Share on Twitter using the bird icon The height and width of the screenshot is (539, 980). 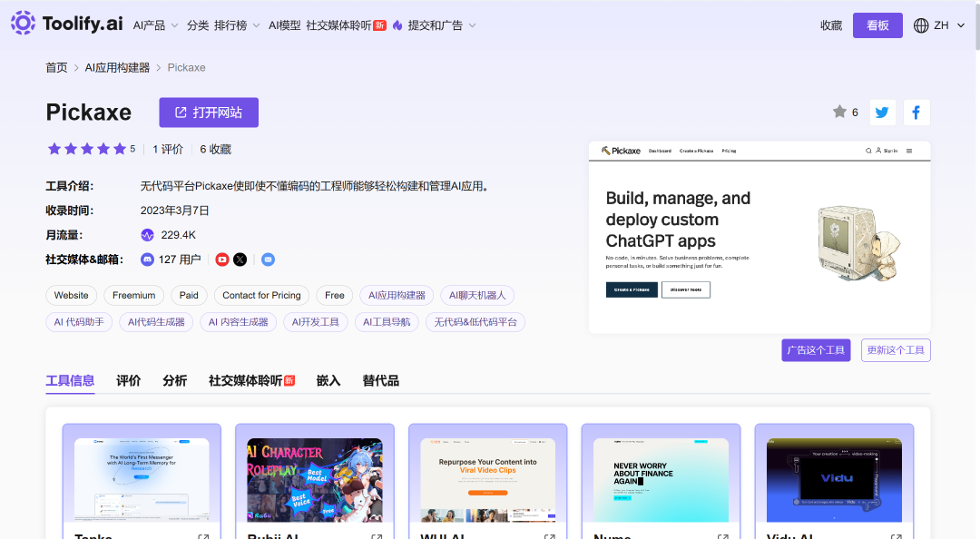coord(883,113)
